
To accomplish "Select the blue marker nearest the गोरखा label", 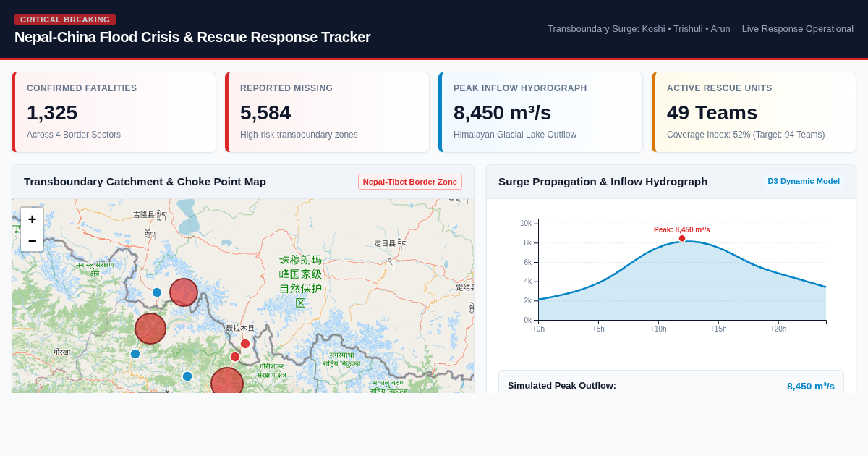I will tap(135, 354).
